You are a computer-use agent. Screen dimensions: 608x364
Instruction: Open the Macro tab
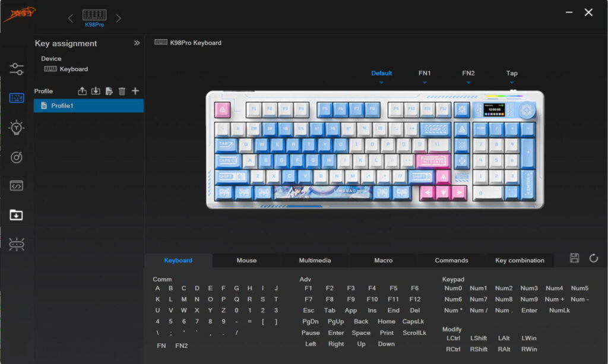pyautogui.click(x=384, y=261)
